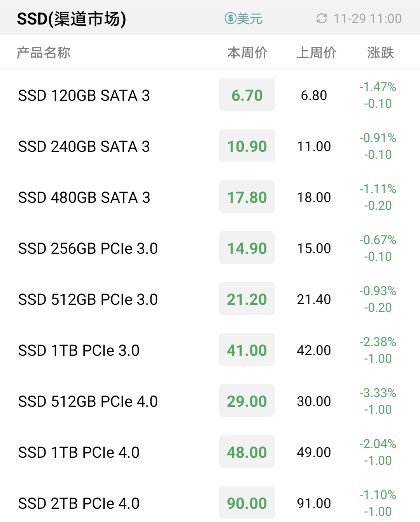Tap the 17.80 price badge
Viewport: 420px width, 522px height.
[x=247, y=197]
